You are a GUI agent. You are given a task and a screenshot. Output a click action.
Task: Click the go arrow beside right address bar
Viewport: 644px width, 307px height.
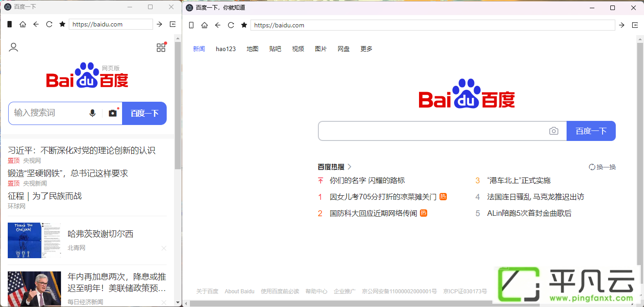pos(622,25)
